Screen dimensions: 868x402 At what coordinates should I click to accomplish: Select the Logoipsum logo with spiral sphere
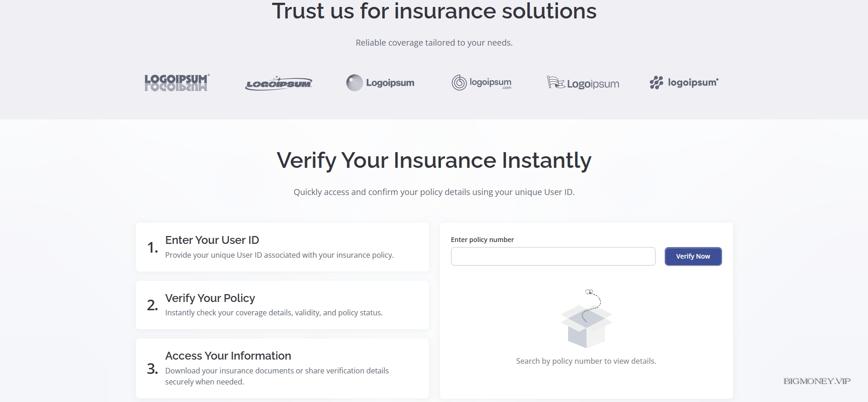pyautogui.click(x=380, y=83)
